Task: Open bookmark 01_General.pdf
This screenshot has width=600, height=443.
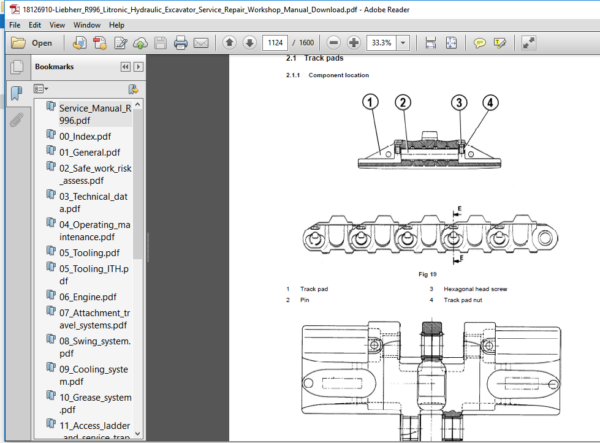Action: point(89,152)
